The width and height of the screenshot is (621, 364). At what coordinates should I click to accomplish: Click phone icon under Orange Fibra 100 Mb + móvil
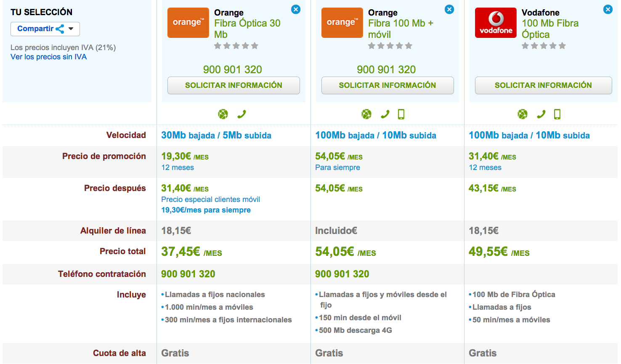(385, 114)
